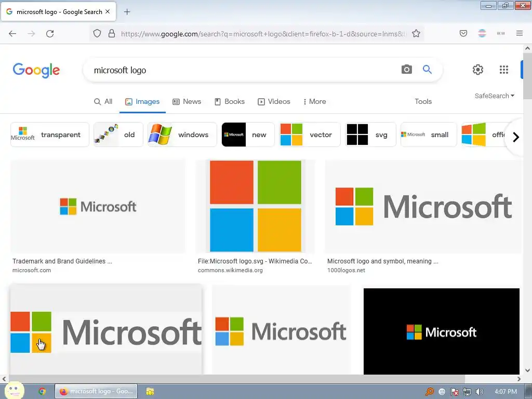This screenshot has height=399, width=532.
Task: Open a new browser tab
Action: (127, 12)
